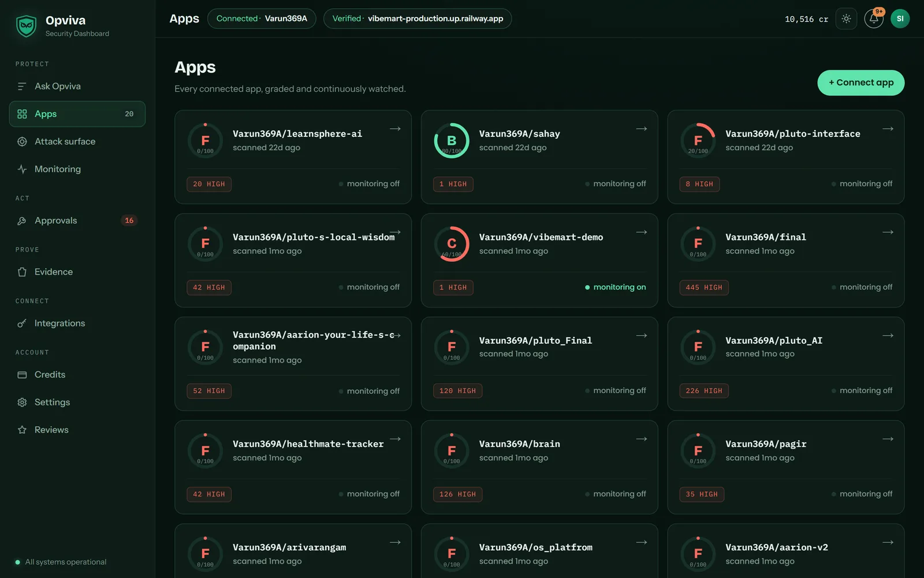Viewport: 924px width, 578px height.
Task: Click the Verified vibemart-production domain pill
Action: pyautogui.click(x=418, y=18)
